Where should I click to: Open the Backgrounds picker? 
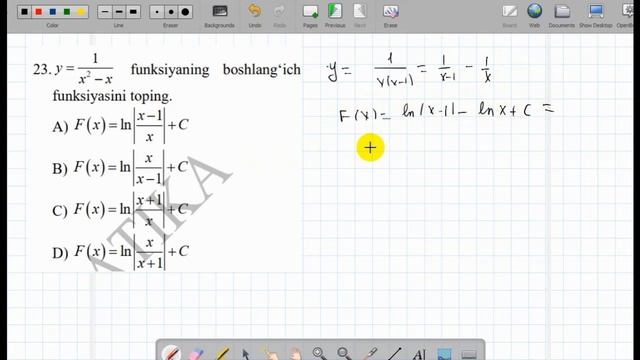(x=220, y=16)
